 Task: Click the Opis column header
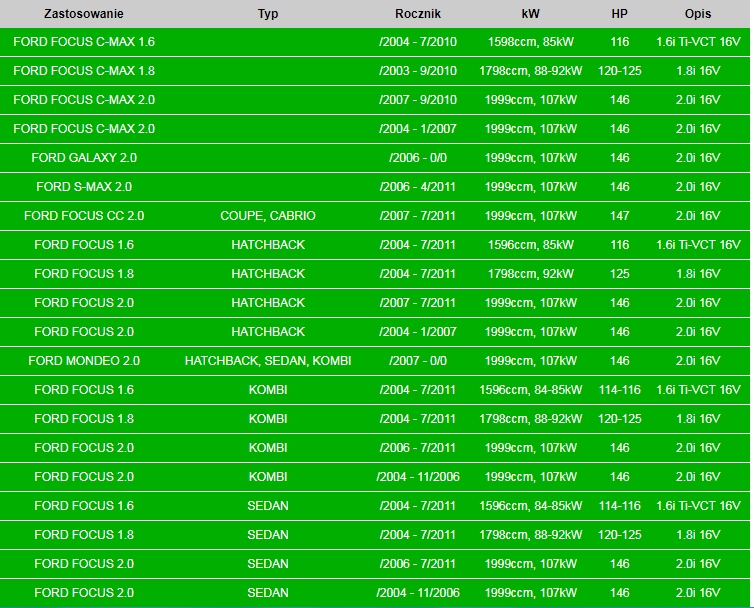698,13
